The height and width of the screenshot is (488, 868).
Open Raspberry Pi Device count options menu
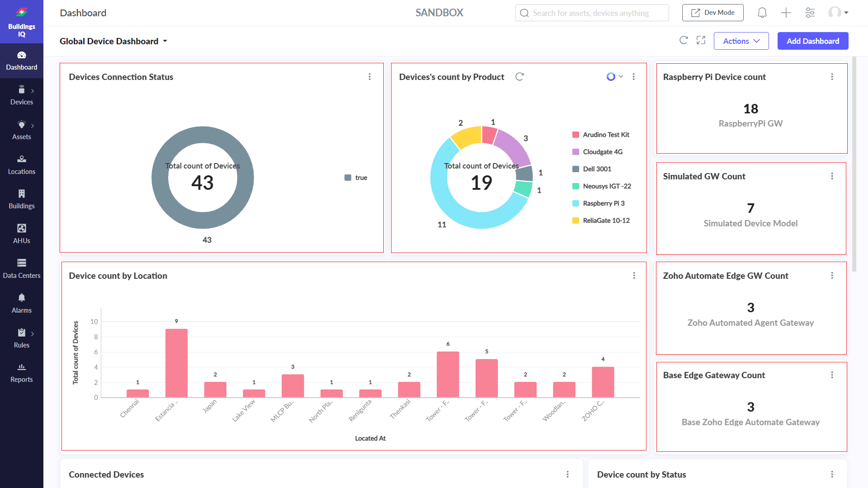click(832, 77)
